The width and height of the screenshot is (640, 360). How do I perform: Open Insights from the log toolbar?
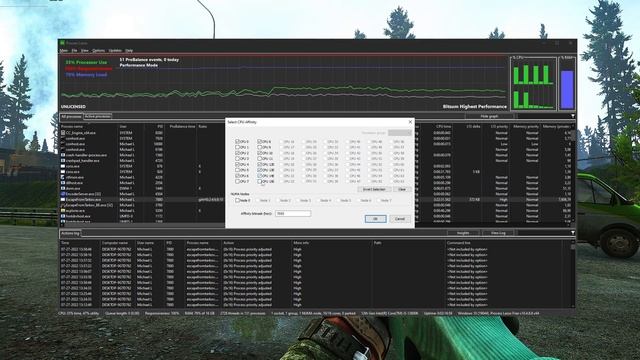click(463, 233)
